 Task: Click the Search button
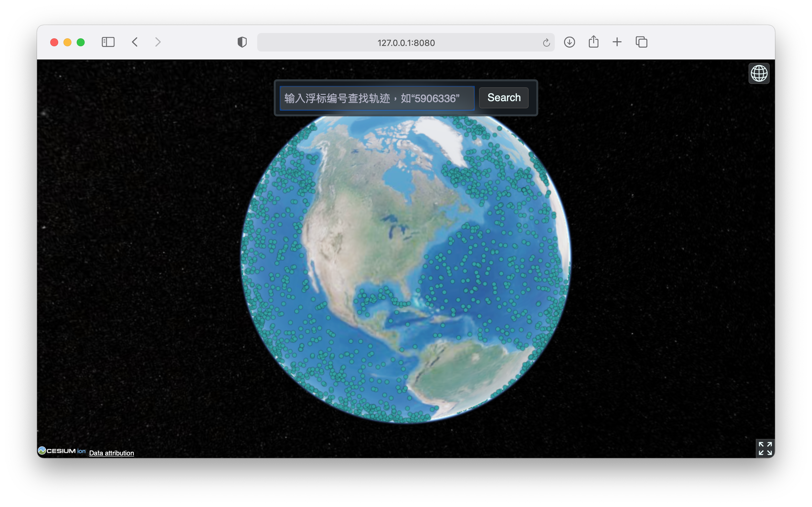(x=504, y=98)
